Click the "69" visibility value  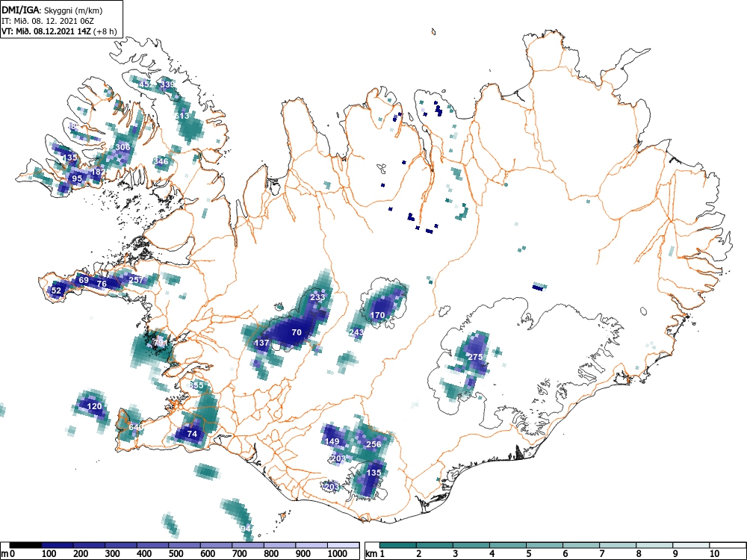[x=84, y=280]
